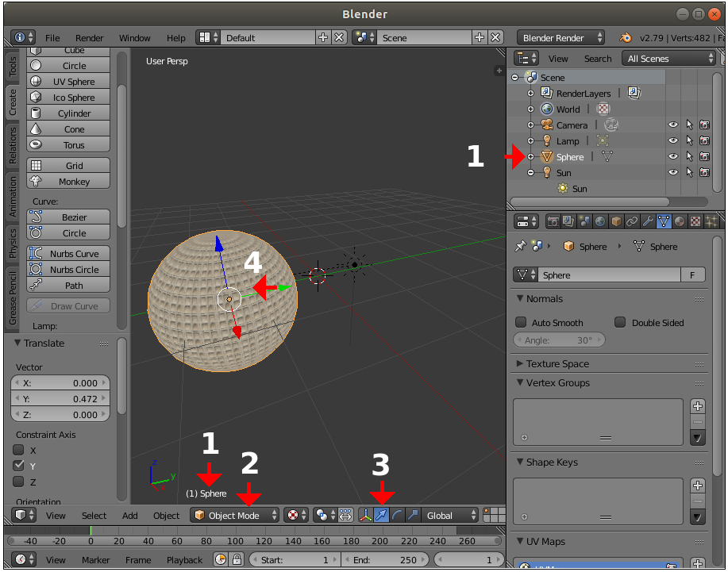This screenshot has height=572, width=728.
Task: Click the Texture properties checker icon
Action: (x=695, y=222)
